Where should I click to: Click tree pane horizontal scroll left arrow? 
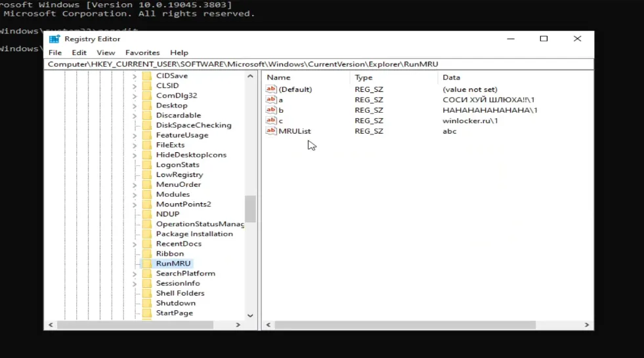[x=51, y=325]
